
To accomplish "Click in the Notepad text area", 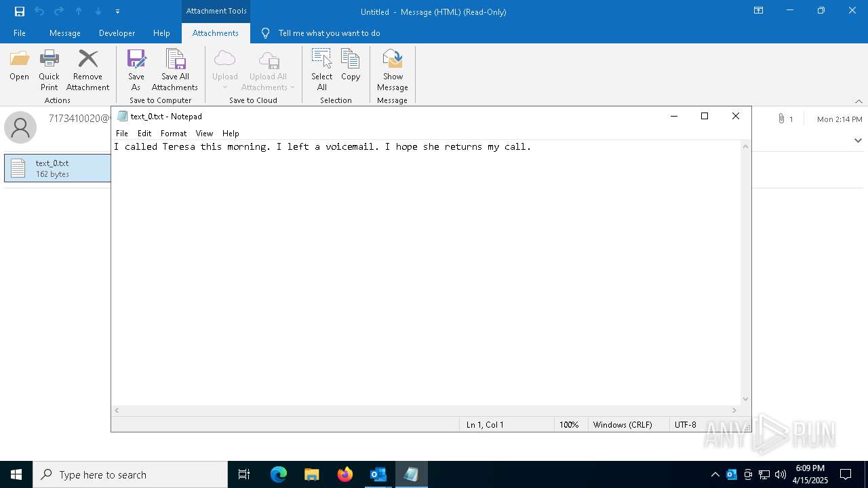I will (x=426, y=271).
